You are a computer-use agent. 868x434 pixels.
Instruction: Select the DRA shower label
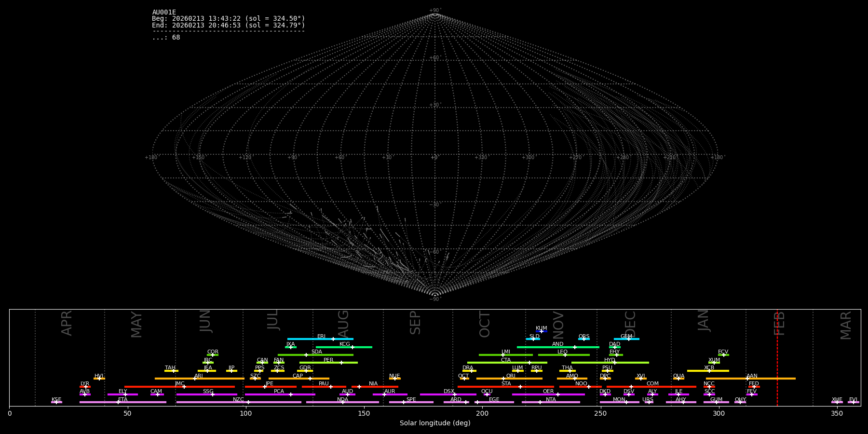click(x=468, y=368)
